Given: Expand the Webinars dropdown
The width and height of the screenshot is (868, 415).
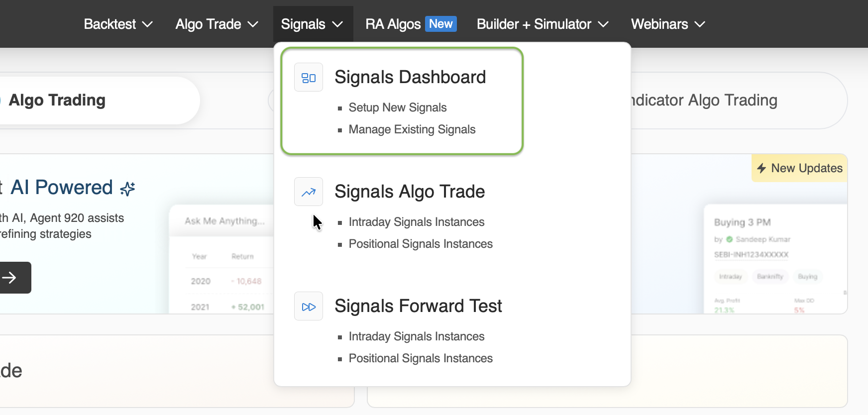Looking at the screenshot, I should tap(667, 23).
